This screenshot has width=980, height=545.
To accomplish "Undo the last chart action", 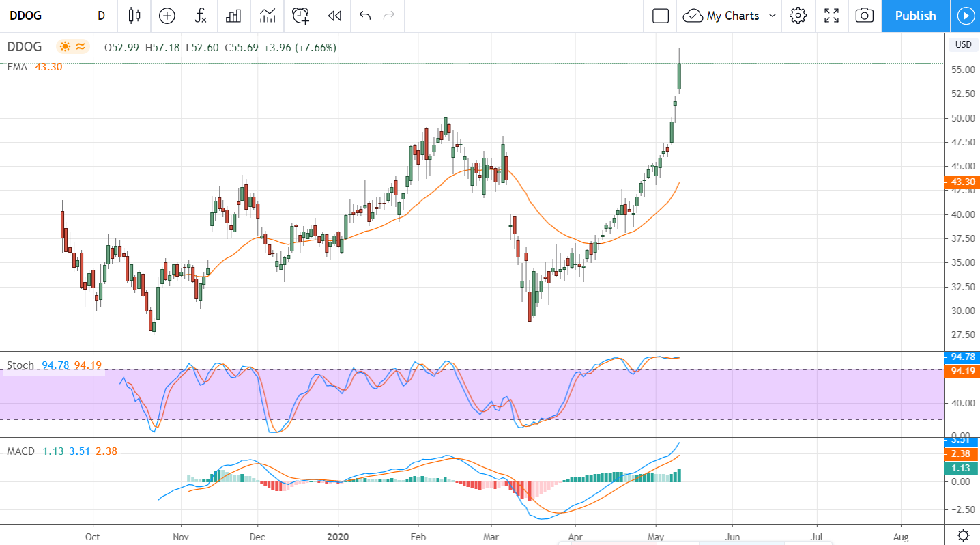I will pyautogui.click(x=365, y=16).
